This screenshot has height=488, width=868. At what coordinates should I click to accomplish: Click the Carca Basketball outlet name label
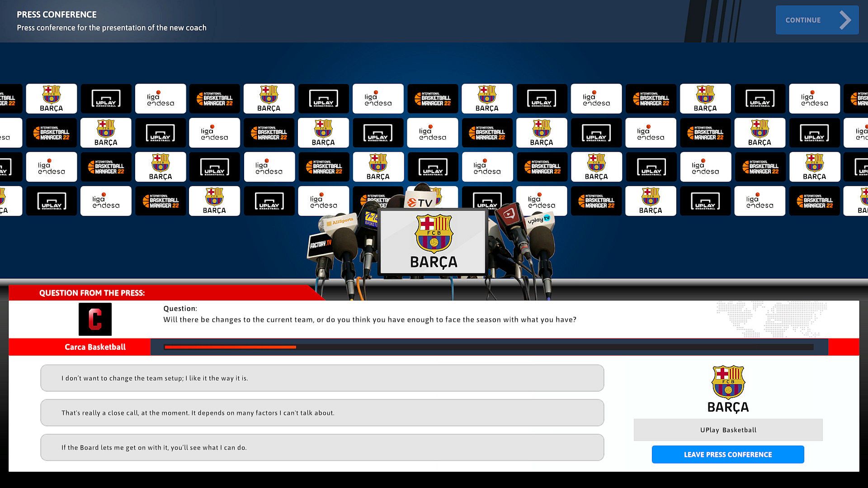point(95,347)
